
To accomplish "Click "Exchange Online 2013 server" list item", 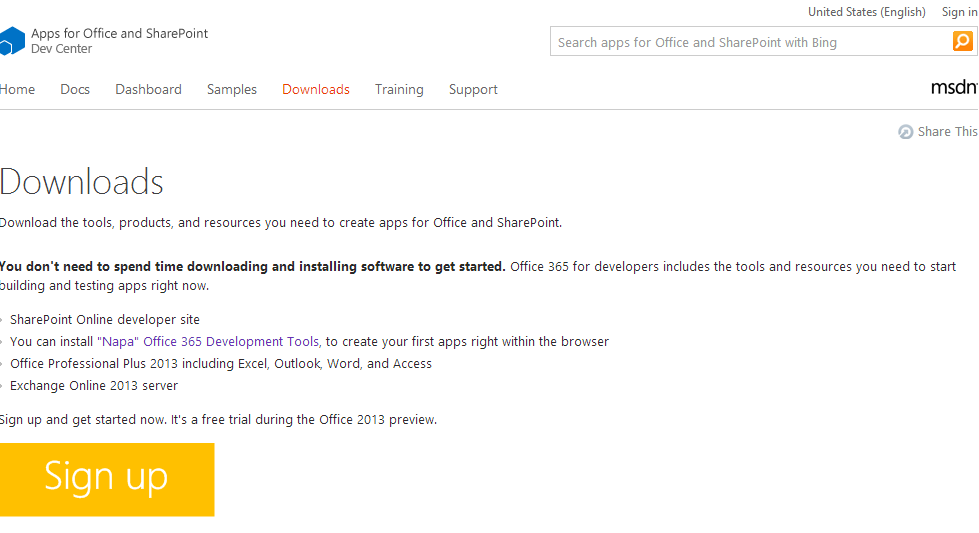I will pos(94,386).
